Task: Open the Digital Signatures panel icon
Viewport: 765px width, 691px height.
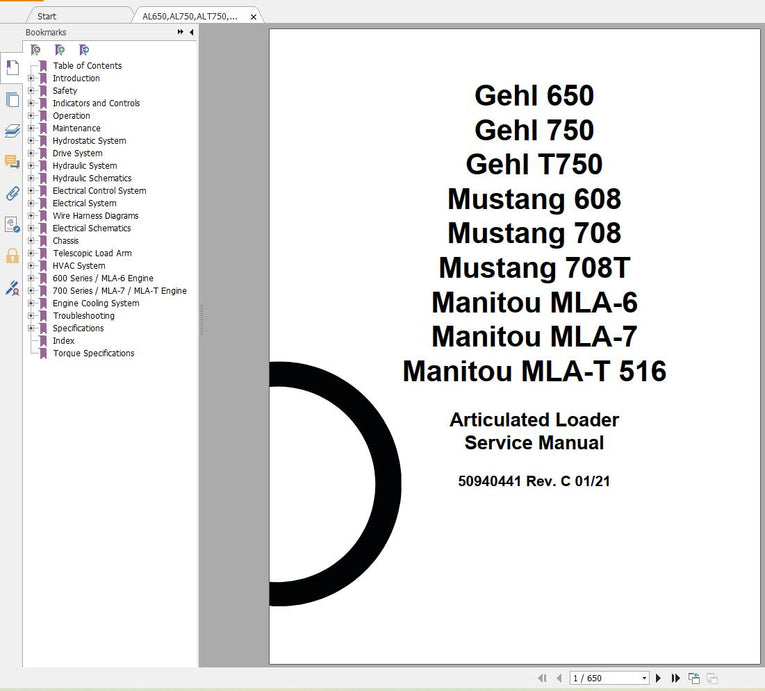Action: tap(12, 288)
